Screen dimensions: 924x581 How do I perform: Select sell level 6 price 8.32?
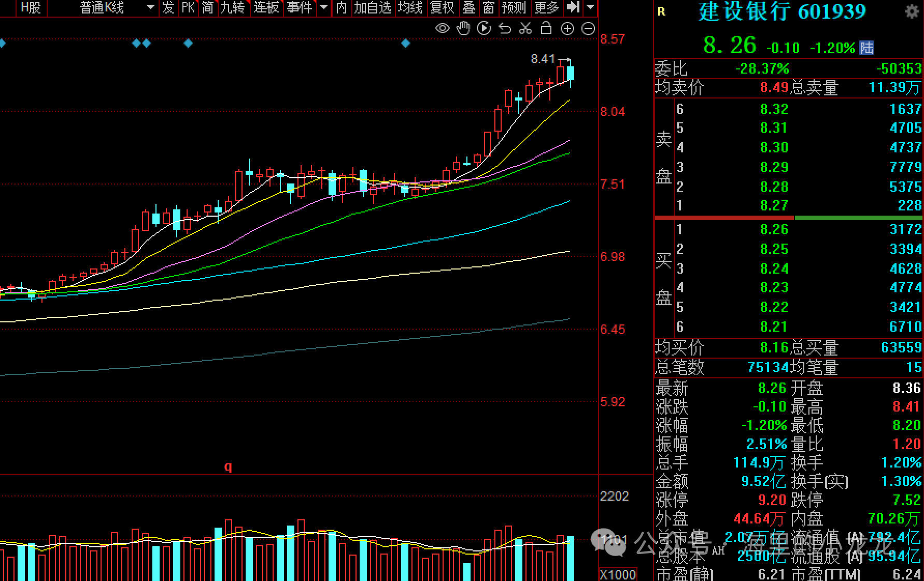coord(774,109)
